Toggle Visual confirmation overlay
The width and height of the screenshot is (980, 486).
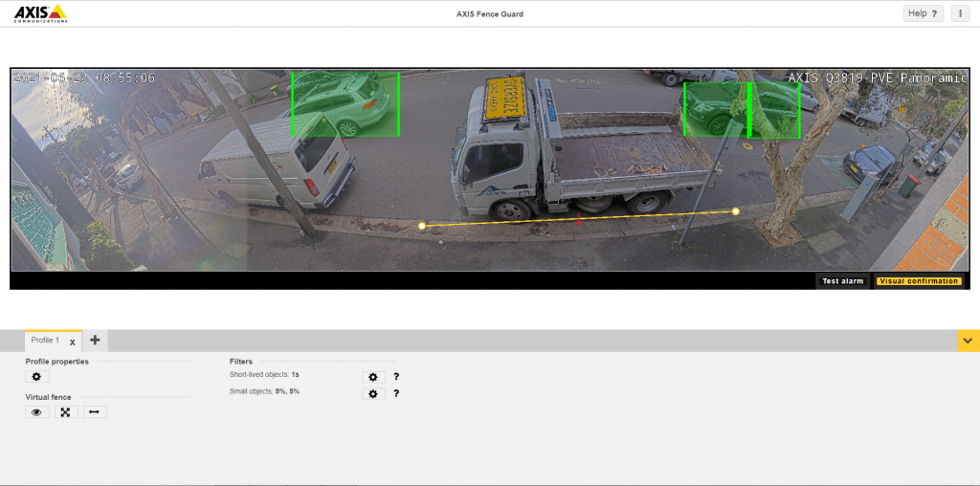pyautogui.click(x=919, y=281)
